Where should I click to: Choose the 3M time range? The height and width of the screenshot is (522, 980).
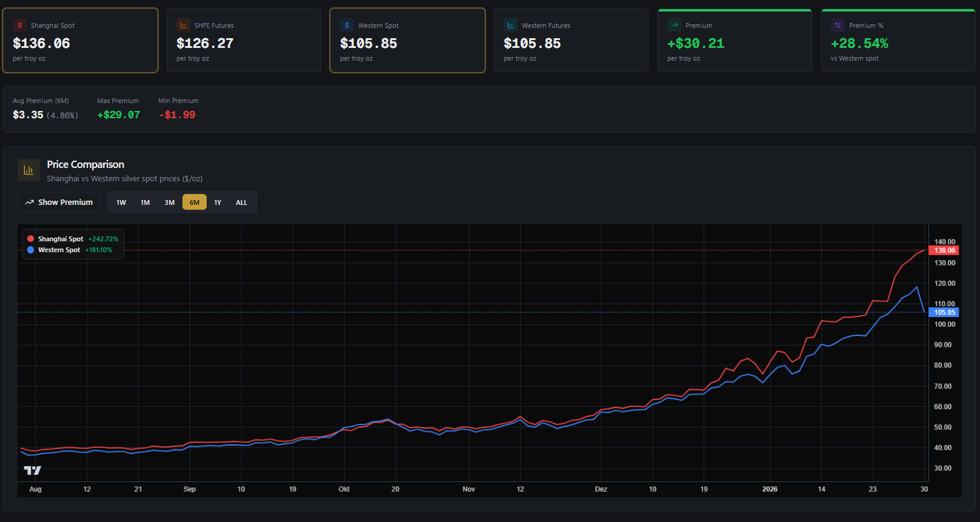(x=170, y=202)
